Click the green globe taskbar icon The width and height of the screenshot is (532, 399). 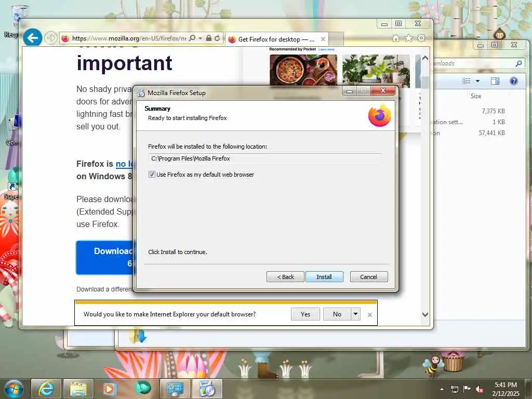click(x=142, y=389)
